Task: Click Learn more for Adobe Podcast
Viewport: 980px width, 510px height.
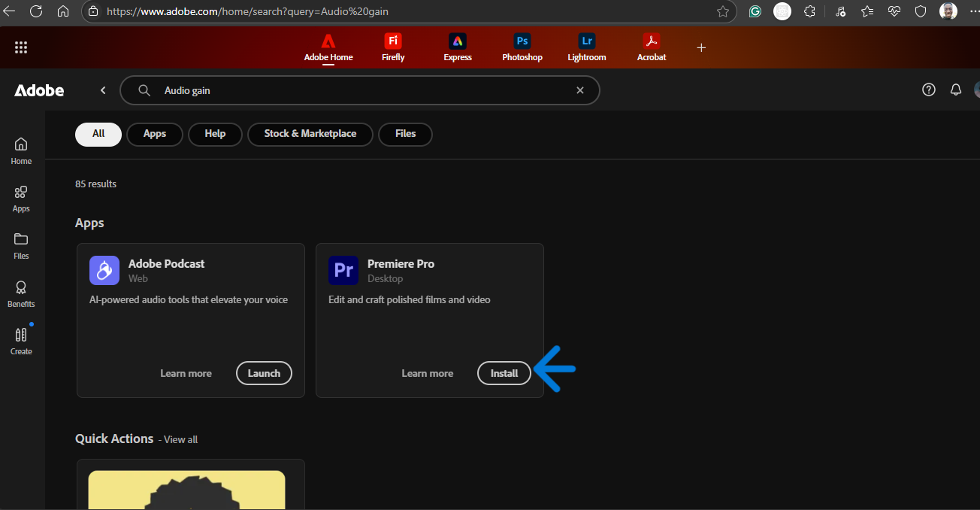Action: pos(186,373)
